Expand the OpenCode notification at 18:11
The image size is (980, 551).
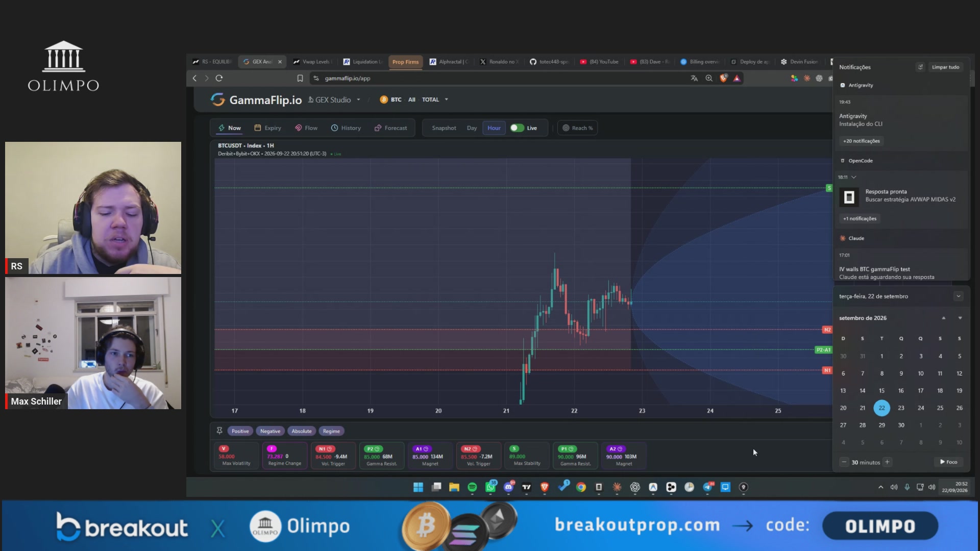point(853,177)
